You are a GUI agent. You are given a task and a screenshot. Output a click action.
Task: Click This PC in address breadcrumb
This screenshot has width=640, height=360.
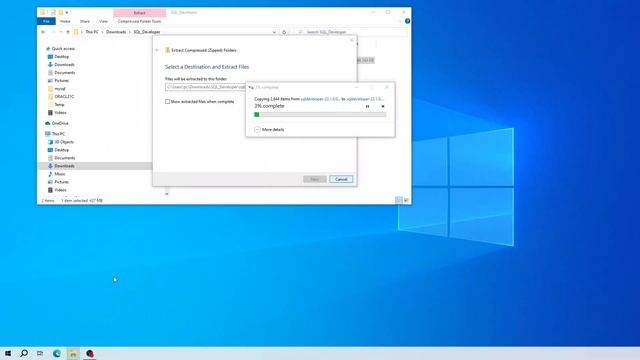pyautogui.click(x=92, y=32)
